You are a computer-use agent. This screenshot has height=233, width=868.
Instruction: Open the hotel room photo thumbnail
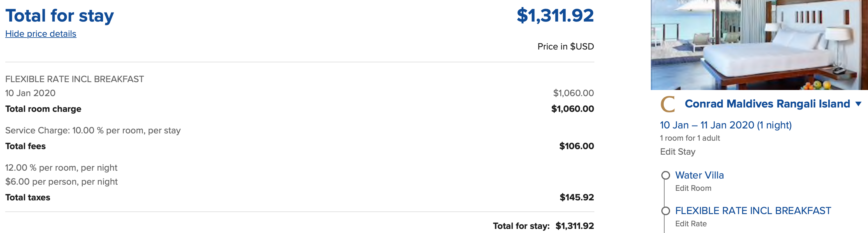pyautogui.click(x=759, y=45)
